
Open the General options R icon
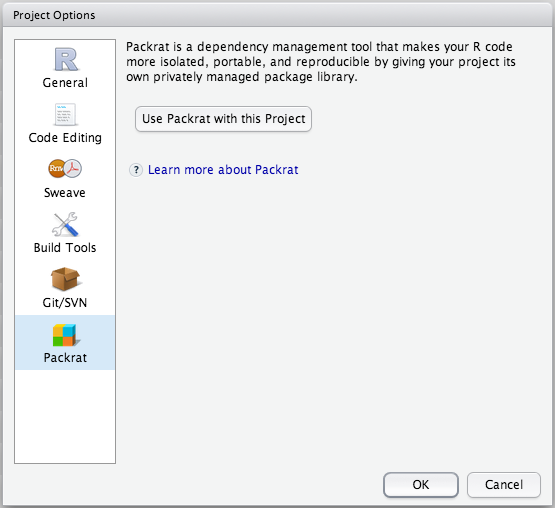pos(66,59)
